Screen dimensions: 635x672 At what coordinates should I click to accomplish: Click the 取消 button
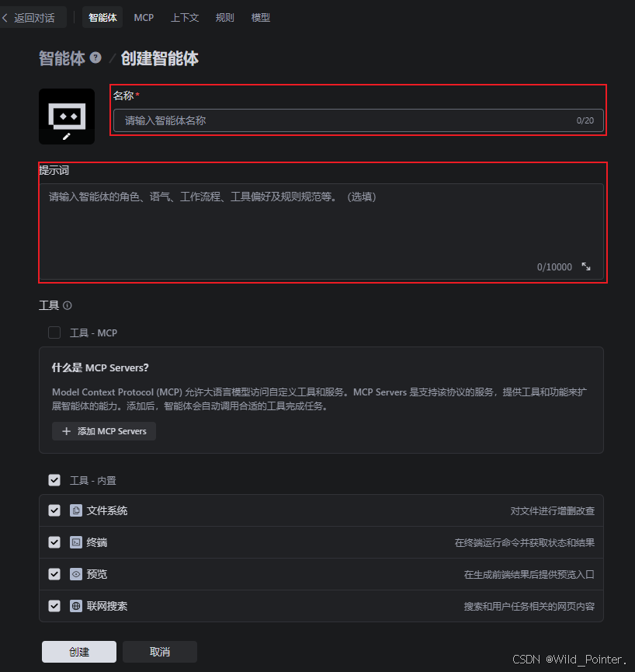[x=160, y=652]
